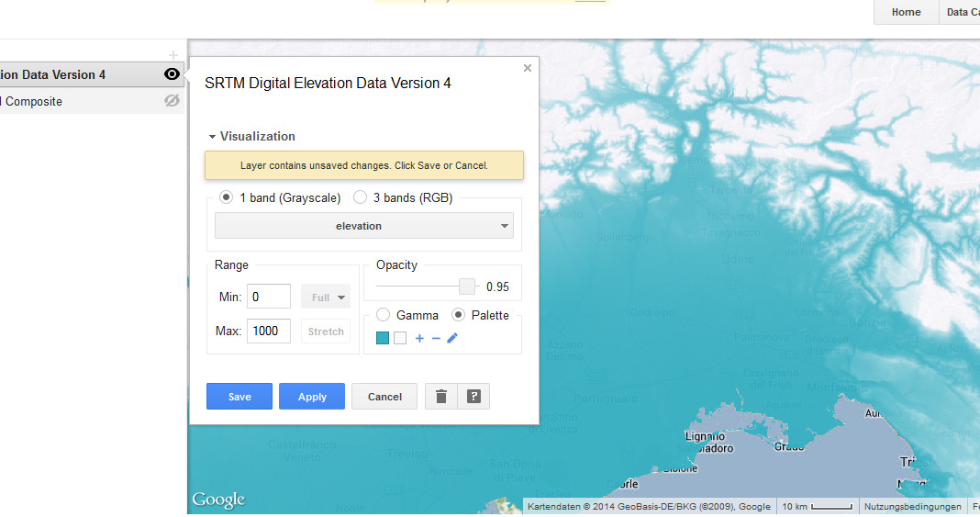Remove a palette color with minus icon
The width and height of the screenshot is (980, 517).
pyautogui.click(x=436, y=338)
